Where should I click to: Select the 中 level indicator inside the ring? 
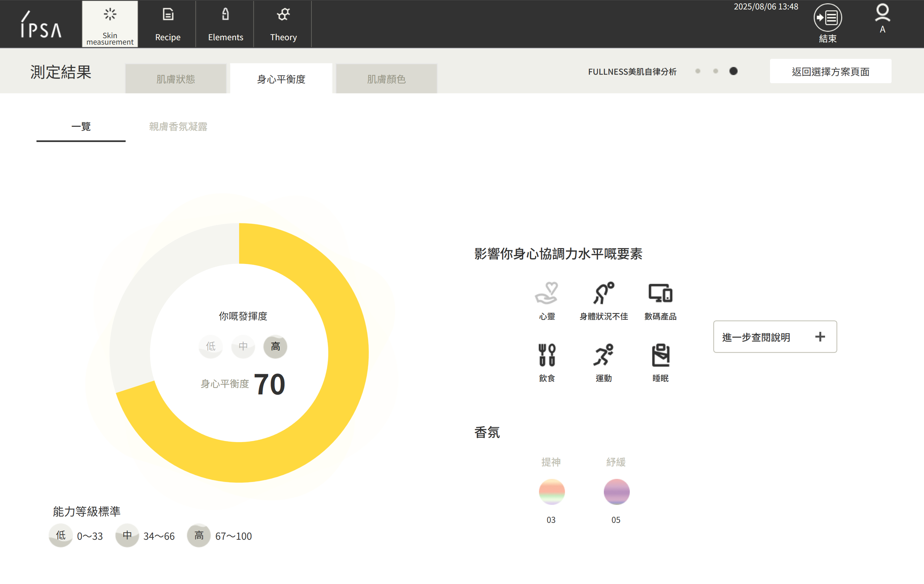243,346
